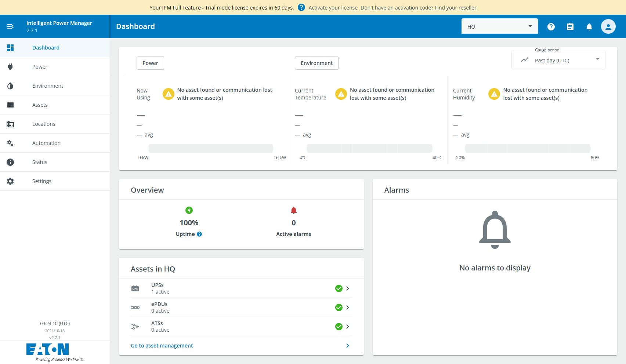The width and height of the screenshot is (626, 364).
Task: Open notifications bell in top bar
Action: coord(589,27)
